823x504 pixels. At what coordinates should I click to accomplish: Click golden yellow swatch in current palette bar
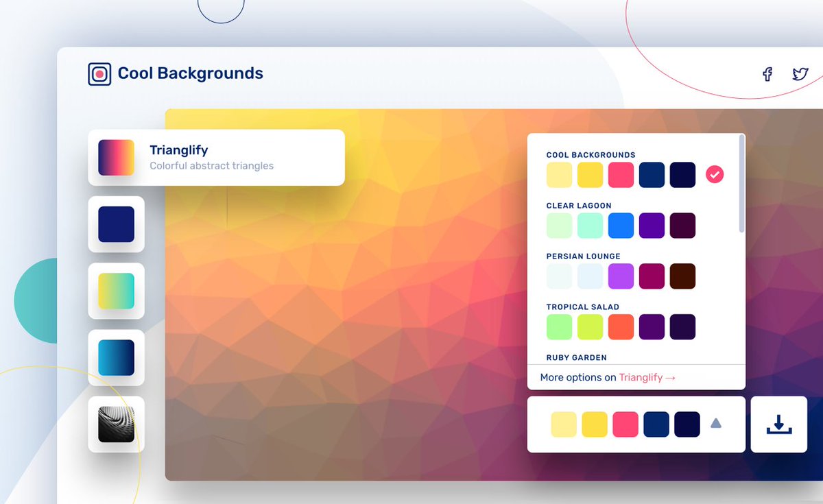point(595,424)
